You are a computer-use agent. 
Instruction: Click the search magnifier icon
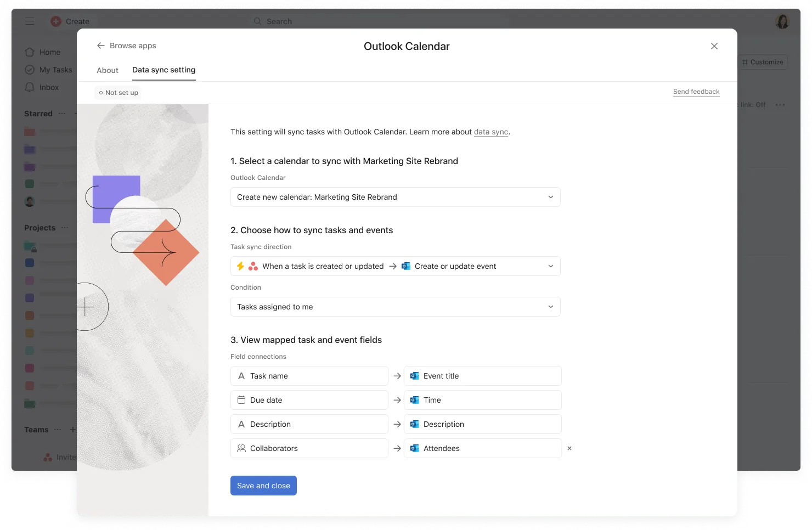coord(257,21)
